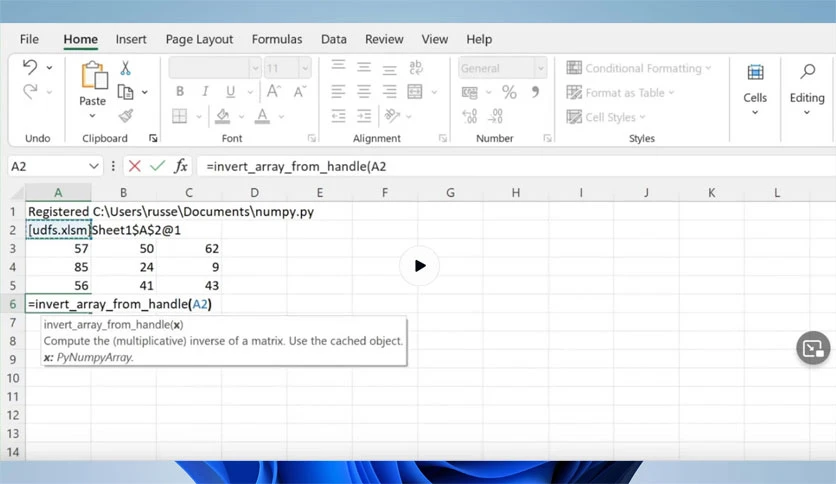
Task: Expand the Name Box dropdown arrow
Action: (94, 166)
